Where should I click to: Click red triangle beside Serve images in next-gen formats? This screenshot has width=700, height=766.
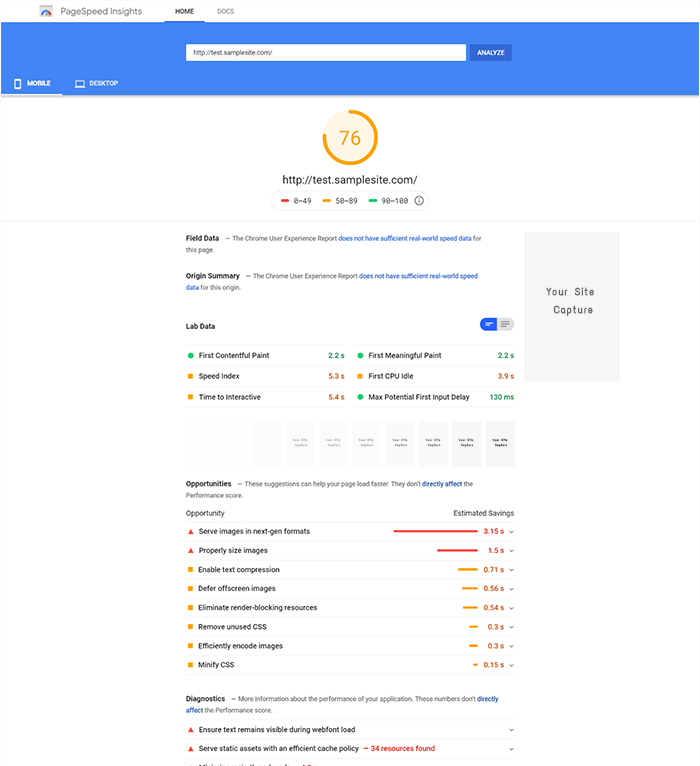pos(190,532)
